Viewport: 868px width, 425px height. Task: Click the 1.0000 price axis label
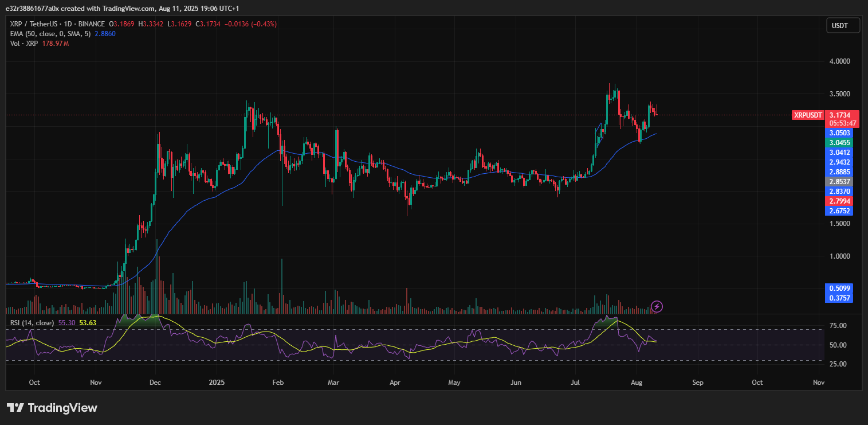point(839,256)
